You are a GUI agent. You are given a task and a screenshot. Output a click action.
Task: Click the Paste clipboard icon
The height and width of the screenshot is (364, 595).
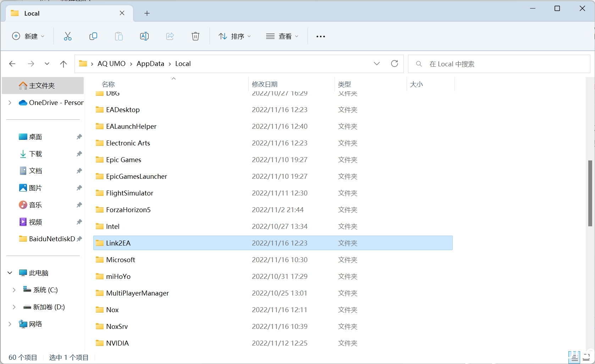tap(119, 36)
